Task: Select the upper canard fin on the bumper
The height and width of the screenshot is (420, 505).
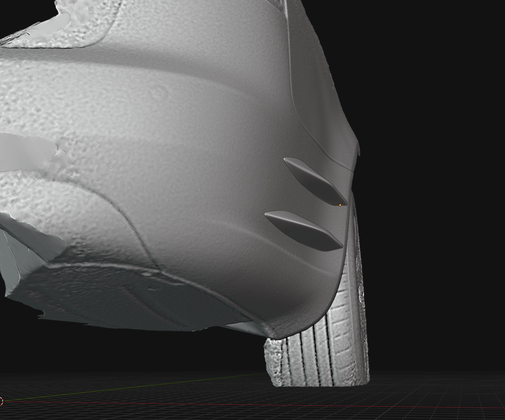Action: [314, 180]
